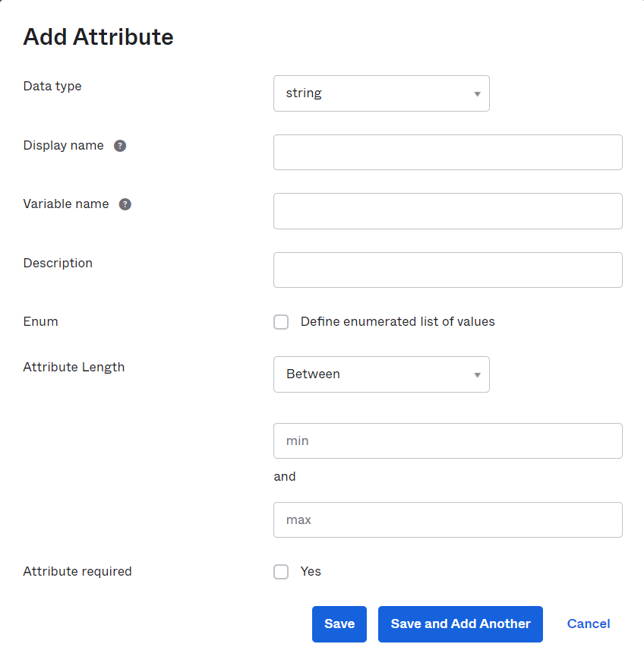644x663 pixels.
Task: Click the max length field
Action: [448, 519]
